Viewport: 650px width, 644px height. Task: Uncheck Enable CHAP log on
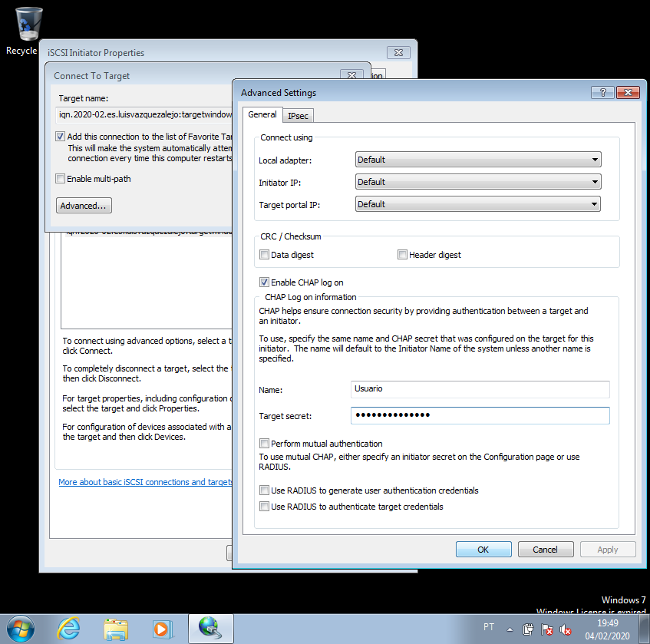click(x=265, y=282)
